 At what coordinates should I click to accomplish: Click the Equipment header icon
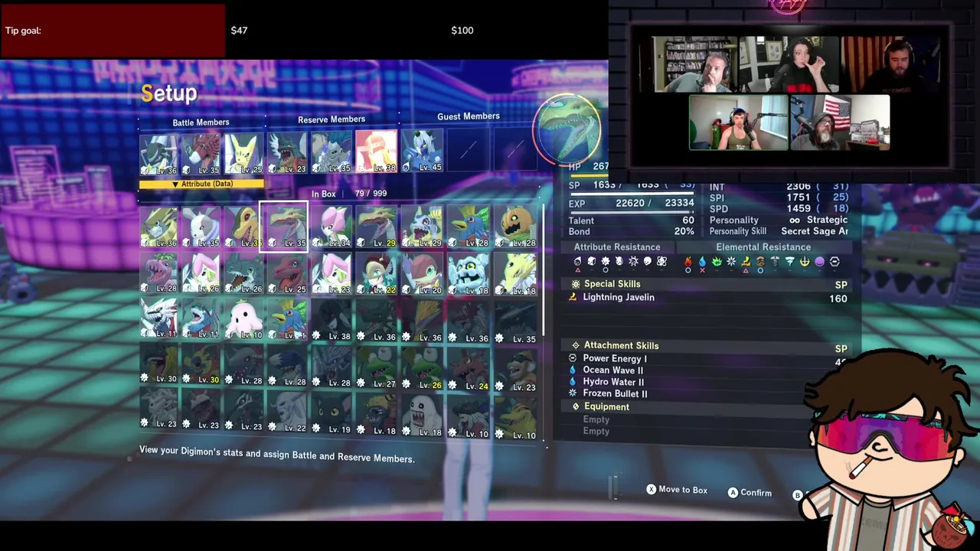click(x=576, y=407)
